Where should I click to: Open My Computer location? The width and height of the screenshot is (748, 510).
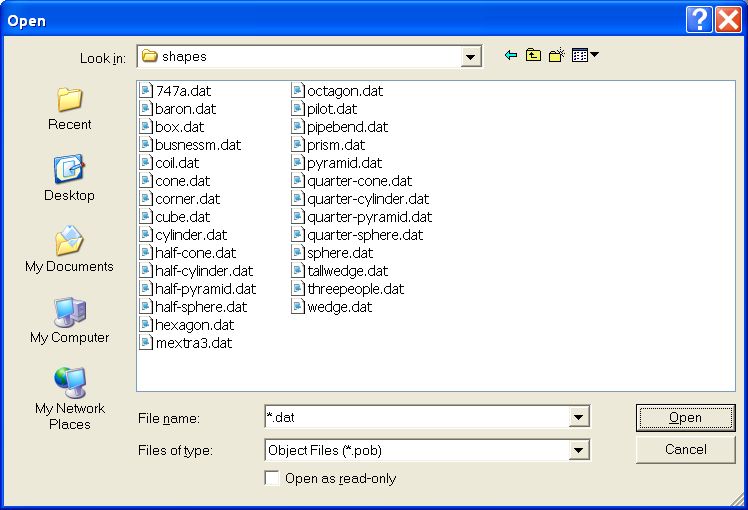click(70, 321)
